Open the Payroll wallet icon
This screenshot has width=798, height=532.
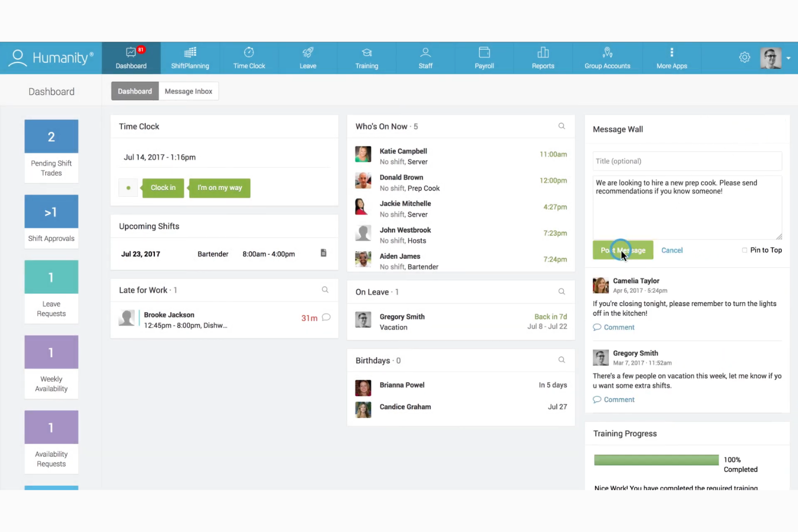[x=484, y=52]
